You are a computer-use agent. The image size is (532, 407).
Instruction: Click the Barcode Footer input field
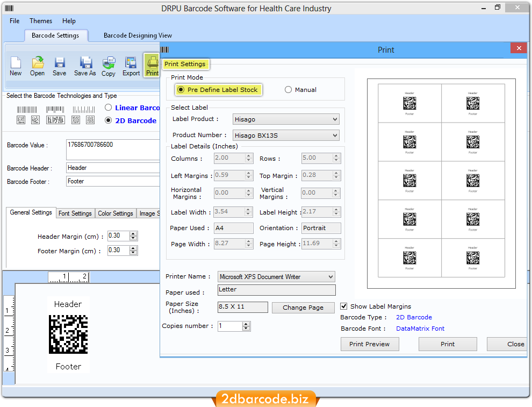(113, 181)
